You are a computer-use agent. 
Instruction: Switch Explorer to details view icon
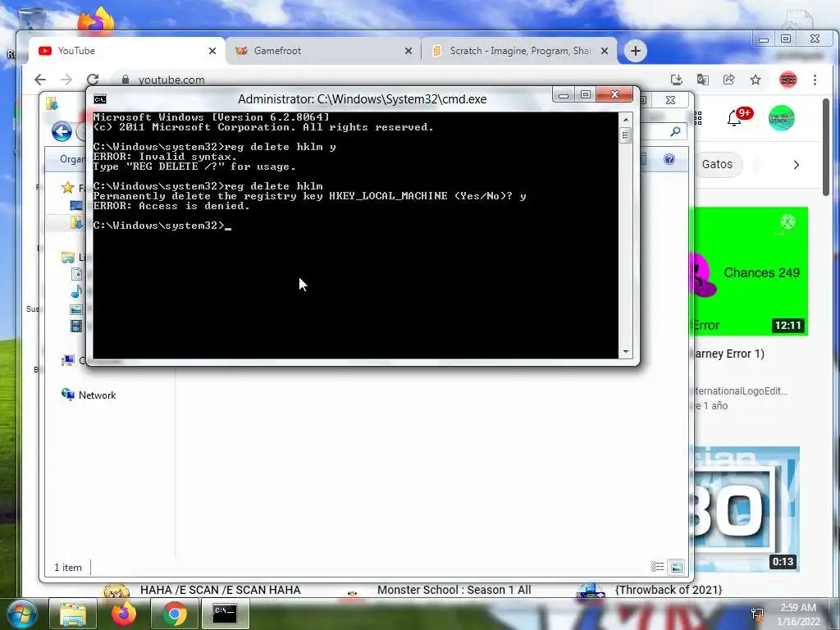[657, 567]
